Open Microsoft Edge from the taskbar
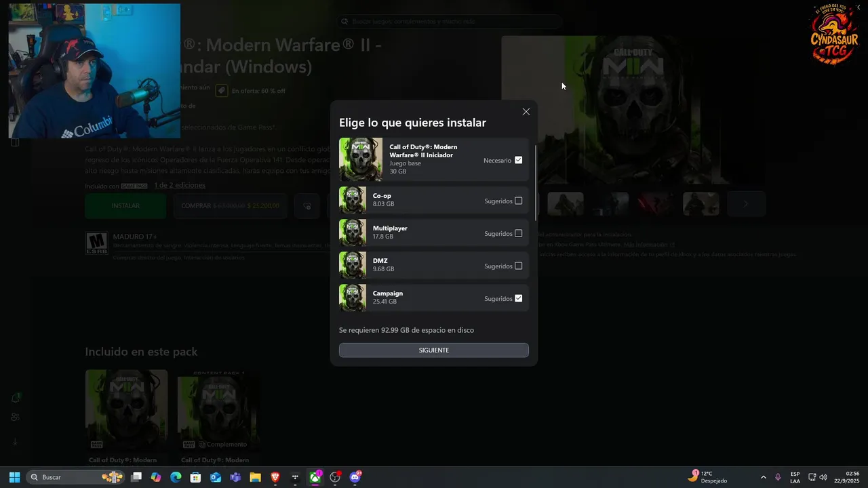Image resolution: width=868 pixels, height=488 pixels. tap(176, 477)
